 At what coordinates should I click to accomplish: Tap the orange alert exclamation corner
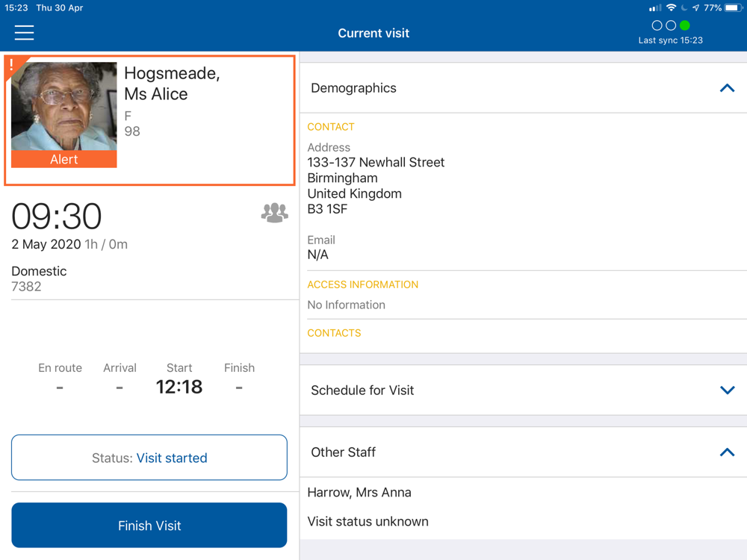tap(13, 64)
